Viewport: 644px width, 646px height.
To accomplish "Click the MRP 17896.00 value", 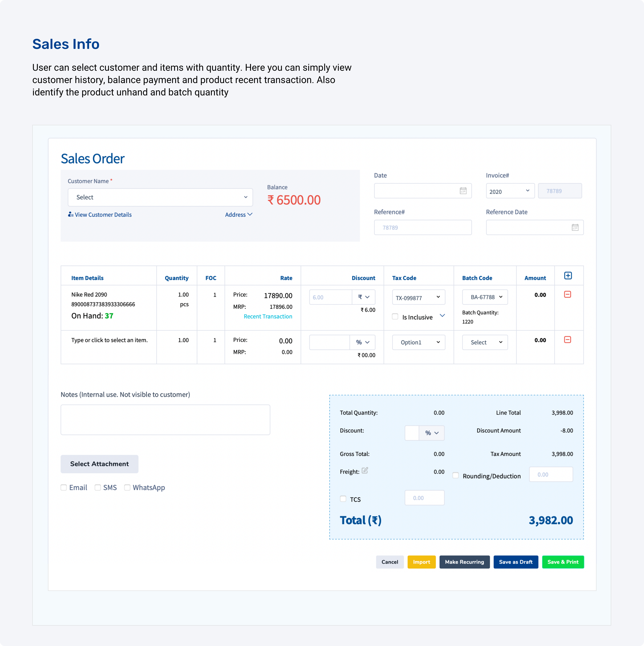I will coord(281,307).
